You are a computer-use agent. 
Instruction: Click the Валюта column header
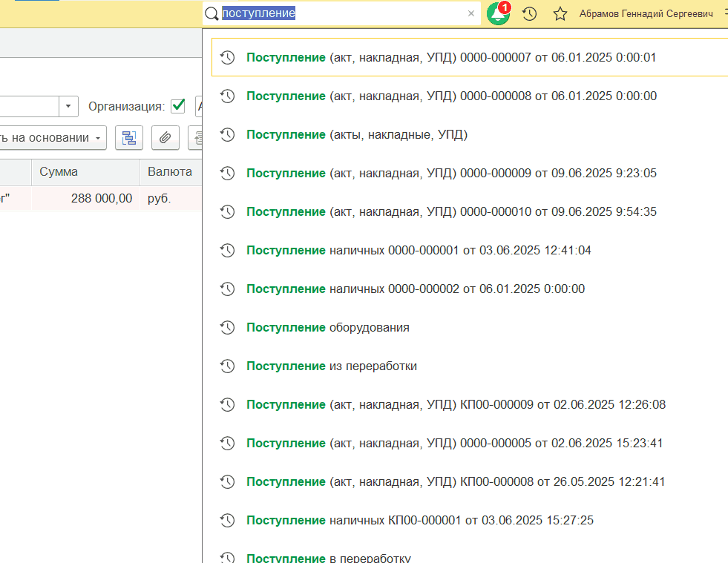(x=169, y=172)
